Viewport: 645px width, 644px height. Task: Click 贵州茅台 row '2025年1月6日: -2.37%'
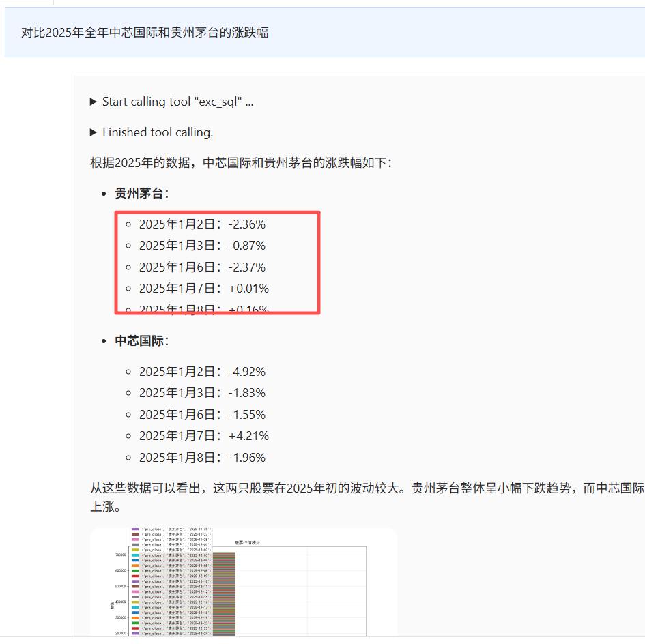pyautogui.click(x=202, y=267)
